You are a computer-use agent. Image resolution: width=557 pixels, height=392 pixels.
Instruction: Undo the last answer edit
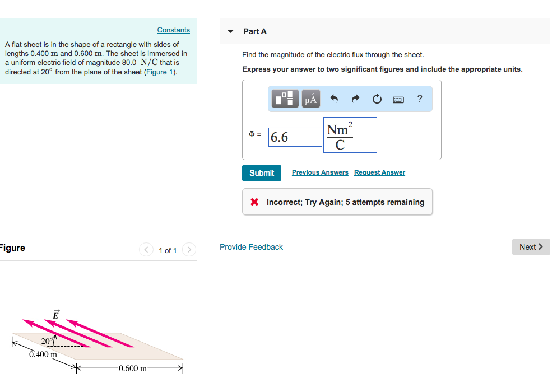[x=333, y=99]
